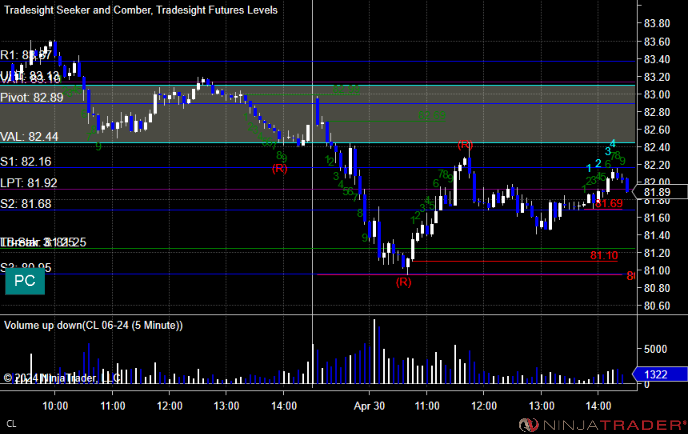This screenshot has width=688, height=434.
Task: Click 83.20 on the price axis
Action: coord(657,77)
